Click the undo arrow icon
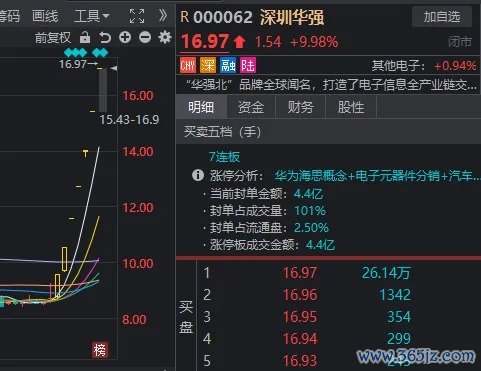This screenshot has height=371, width=481. tap(105, 37)
